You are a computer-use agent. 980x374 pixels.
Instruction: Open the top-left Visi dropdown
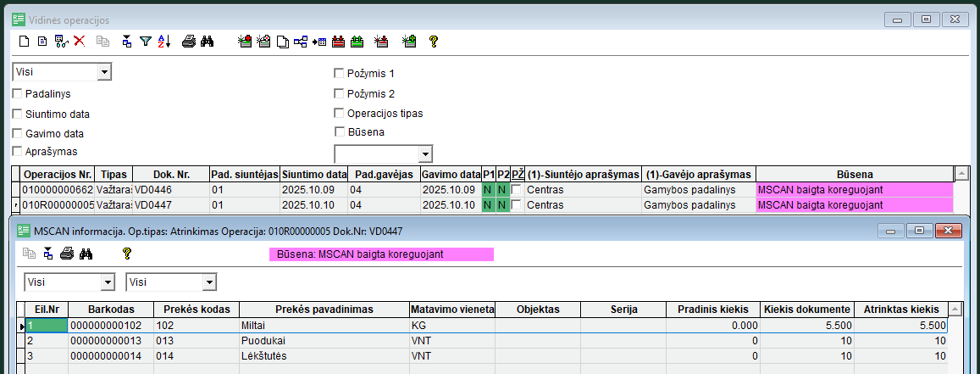coord(104,73)
